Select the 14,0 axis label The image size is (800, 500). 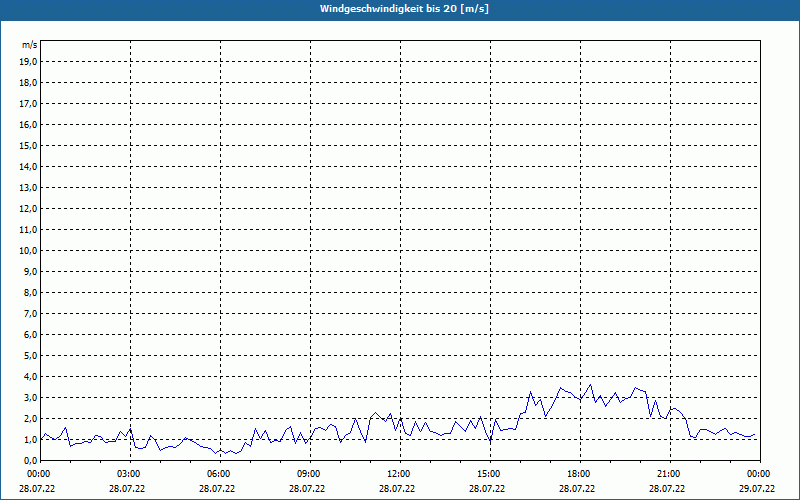[30, 166]
